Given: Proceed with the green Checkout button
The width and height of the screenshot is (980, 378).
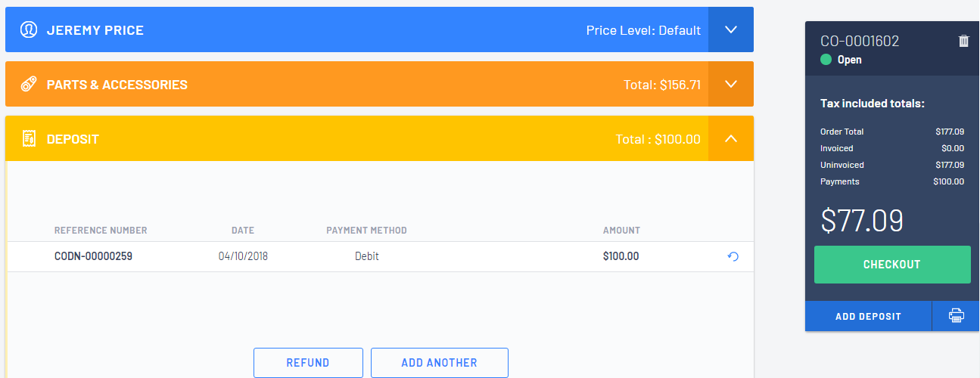Looking at the screenshot, I should tap(892, 265).
